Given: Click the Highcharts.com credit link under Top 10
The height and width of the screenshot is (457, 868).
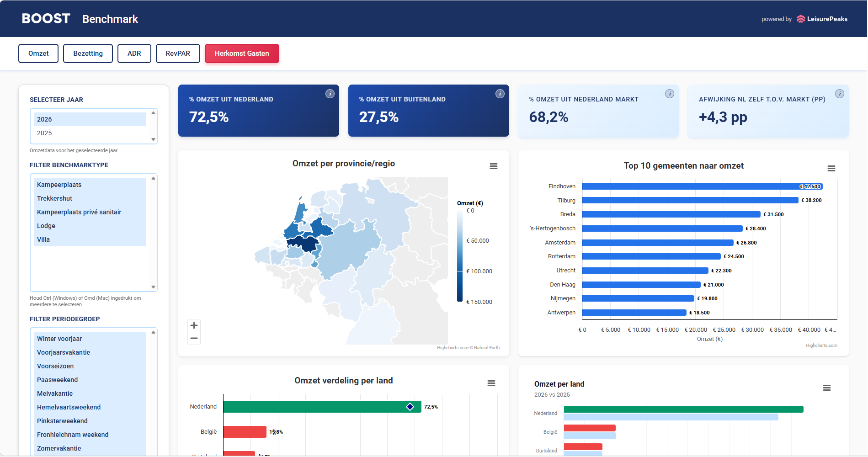Looking at the screenshot, I should click(821, 345).
